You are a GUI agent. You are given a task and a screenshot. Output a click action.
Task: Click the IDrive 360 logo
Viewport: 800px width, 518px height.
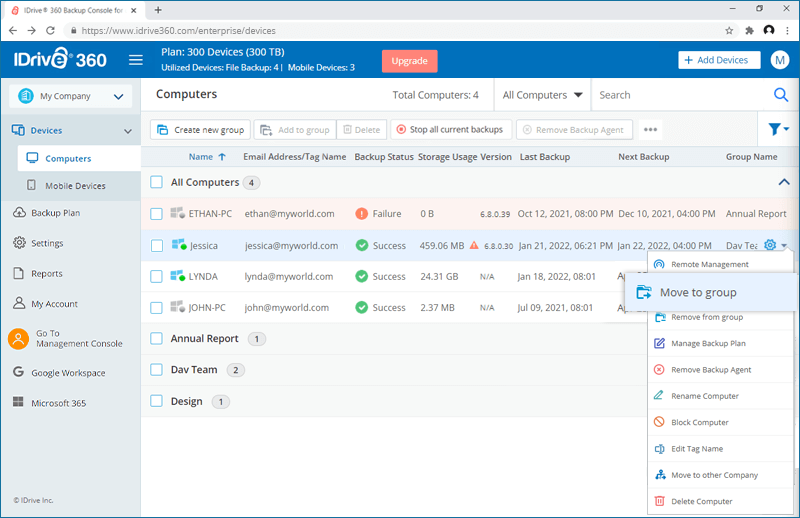coord(60,59)
